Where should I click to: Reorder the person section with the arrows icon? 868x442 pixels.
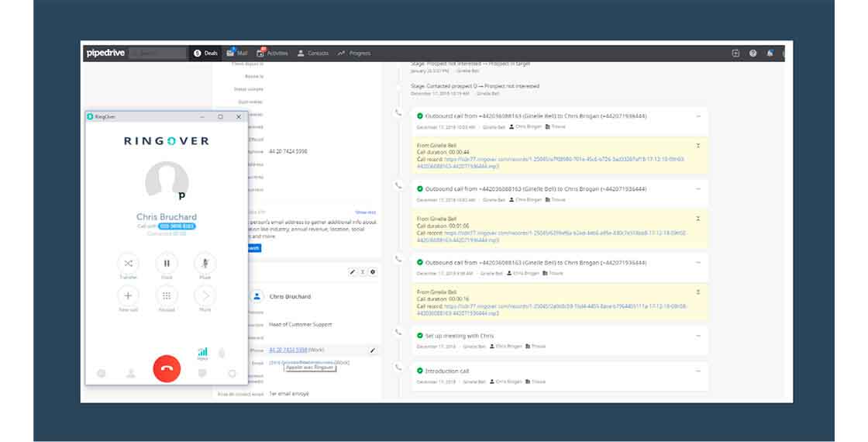click(363, 272)
